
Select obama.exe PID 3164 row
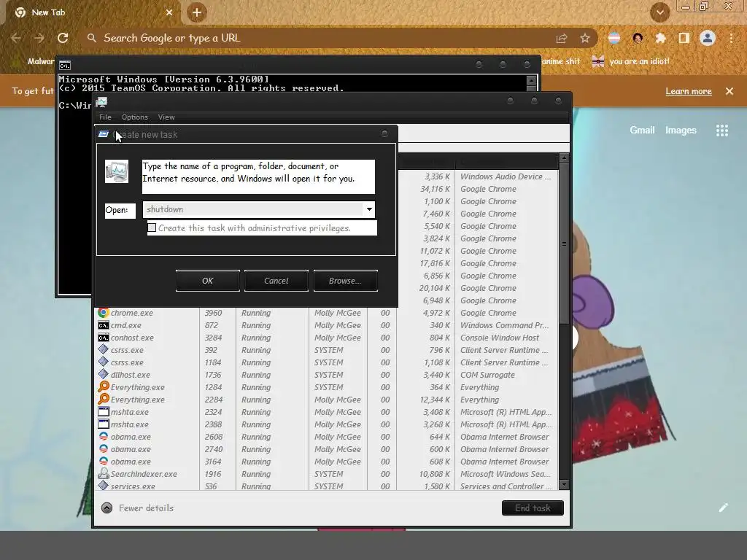click(x=326, y=462)
